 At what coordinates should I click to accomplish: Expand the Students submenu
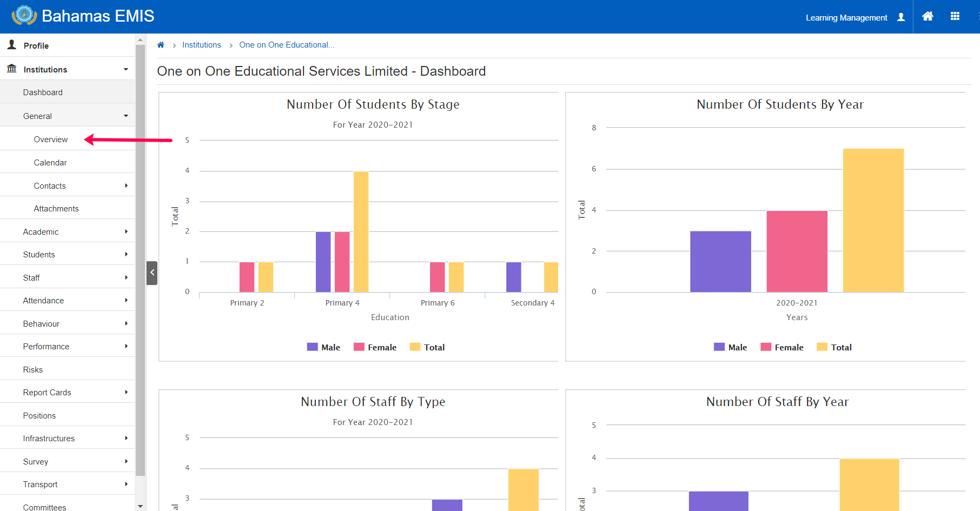(x=68, y=254)
